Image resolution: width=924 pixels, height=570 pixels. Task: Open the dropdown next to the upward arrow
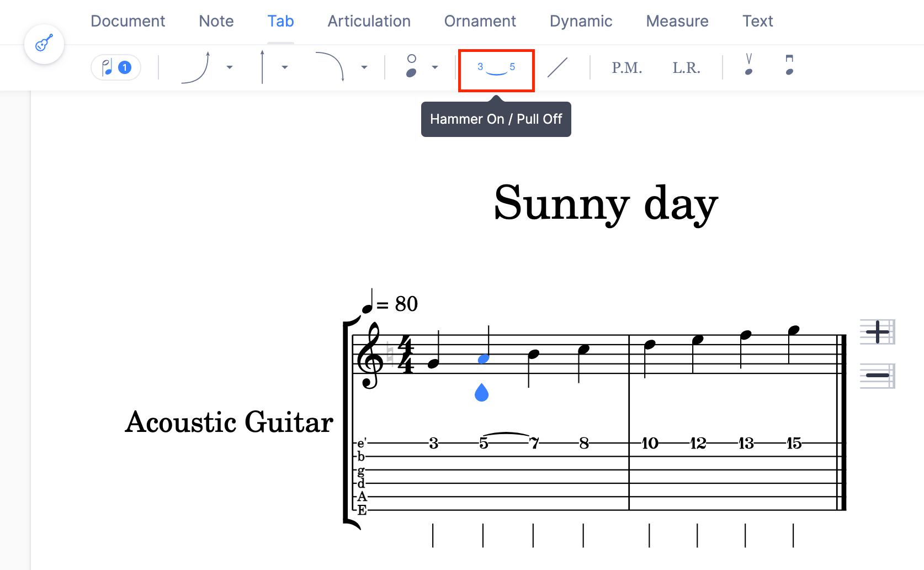click(285, 67)
